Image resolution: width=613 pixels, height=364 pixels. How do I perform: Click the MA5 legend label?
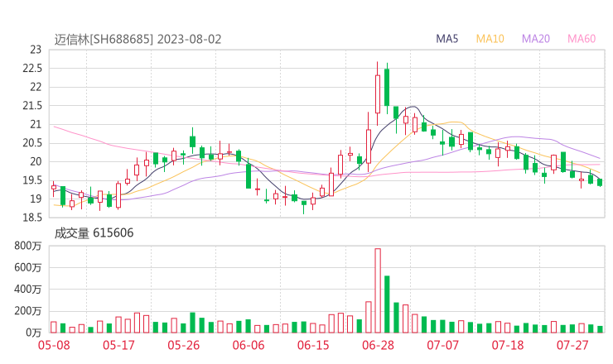click(446, 39)
